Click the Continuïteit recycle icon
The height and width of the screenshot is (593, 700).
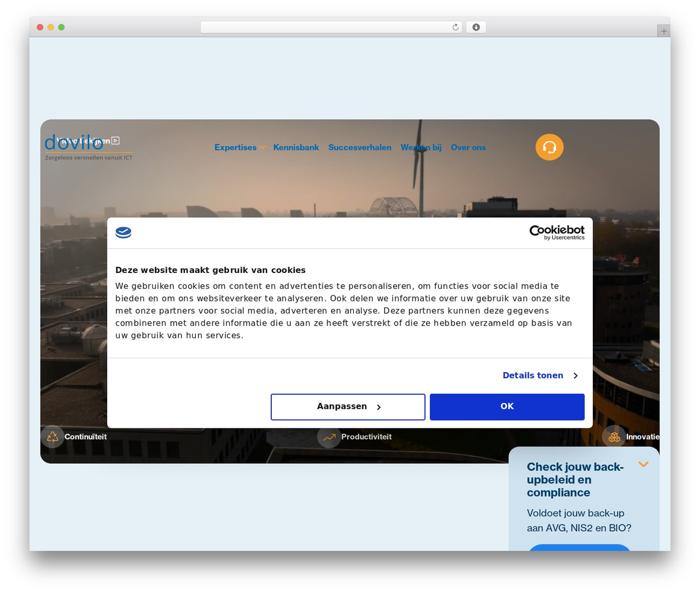(52, 437)
